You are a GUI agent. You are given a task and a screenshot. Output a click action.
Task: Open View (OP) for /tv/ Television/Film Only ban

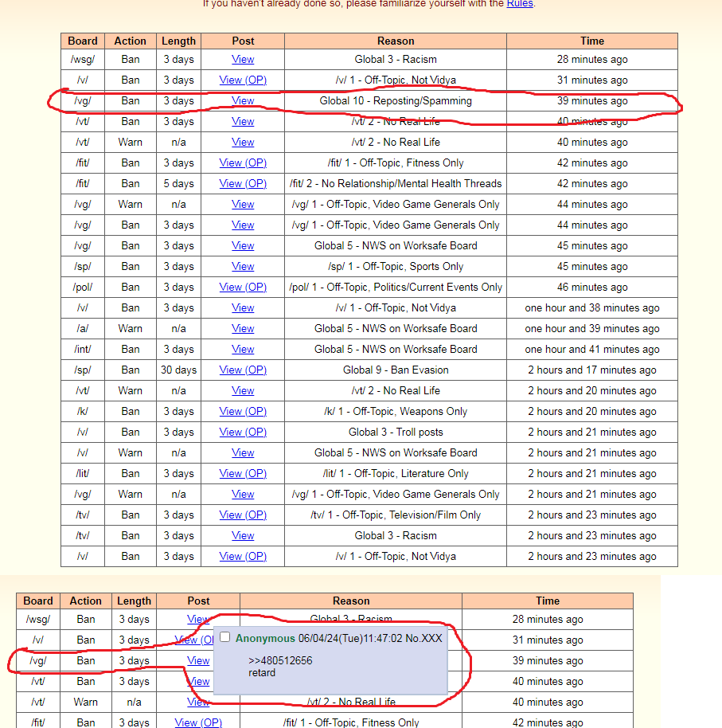point(243,515)
